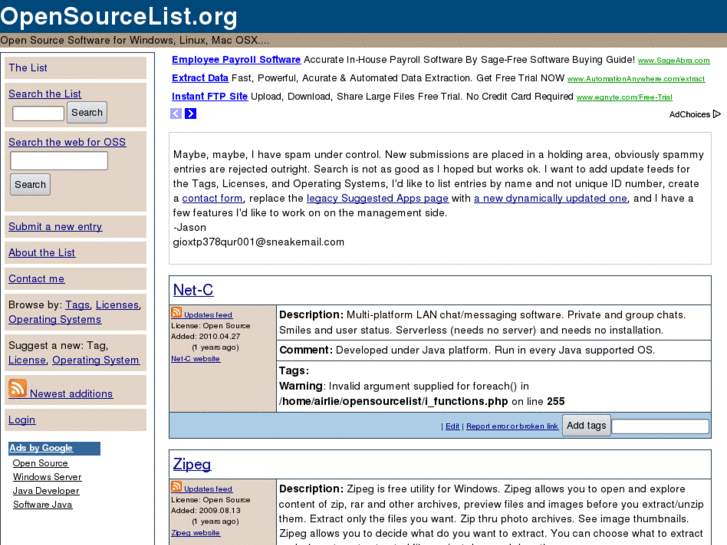
Task: Browse by Licenses
Action: [x=117, y=305]
